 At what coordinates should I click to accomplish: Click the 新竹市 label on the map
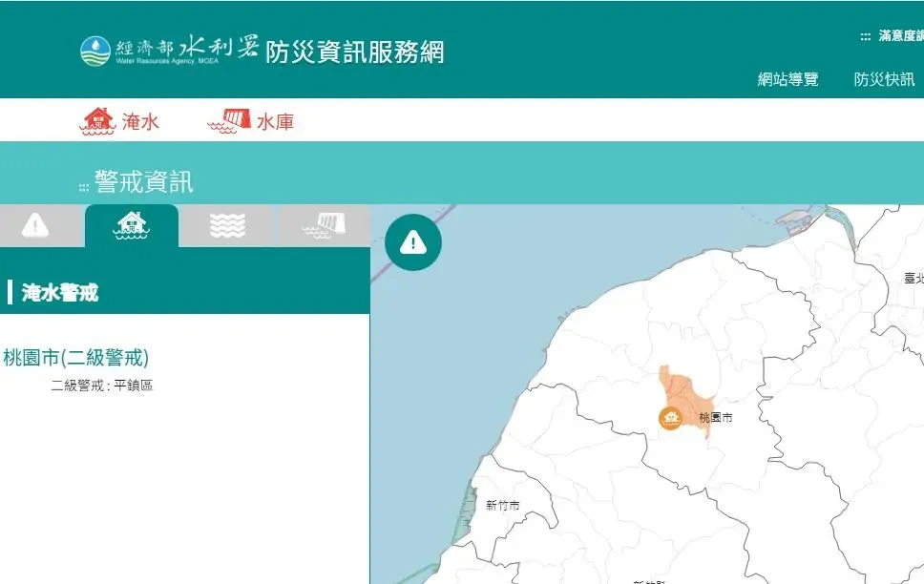[503, 505]
